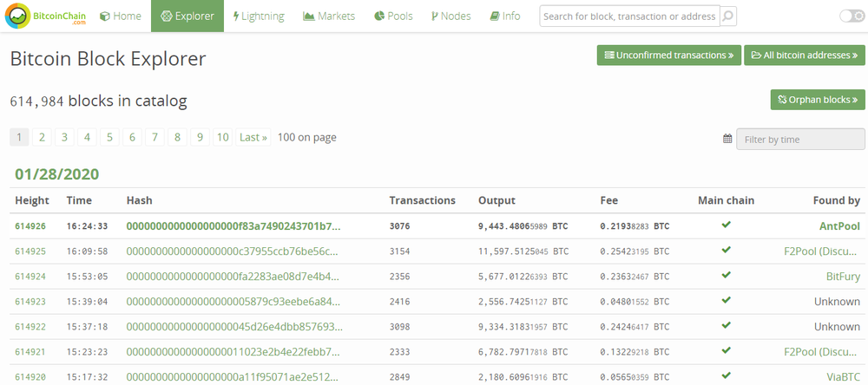Go to pagination page 6
Viewport: 868px width, 385px height.
[x=132, y=137]
